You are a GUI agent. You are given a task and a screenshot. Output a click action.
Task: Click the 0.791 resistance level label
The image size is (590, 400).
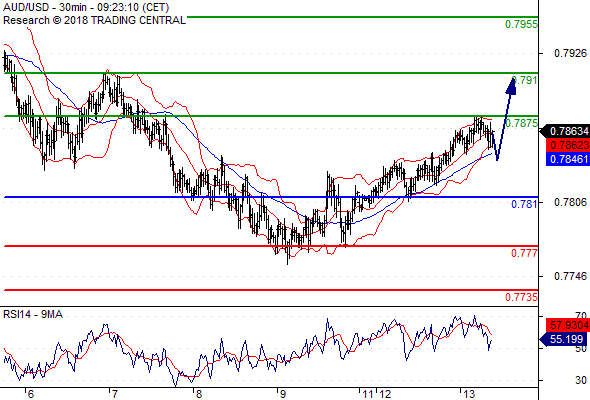pyautogui.click(x=525, y=80)
